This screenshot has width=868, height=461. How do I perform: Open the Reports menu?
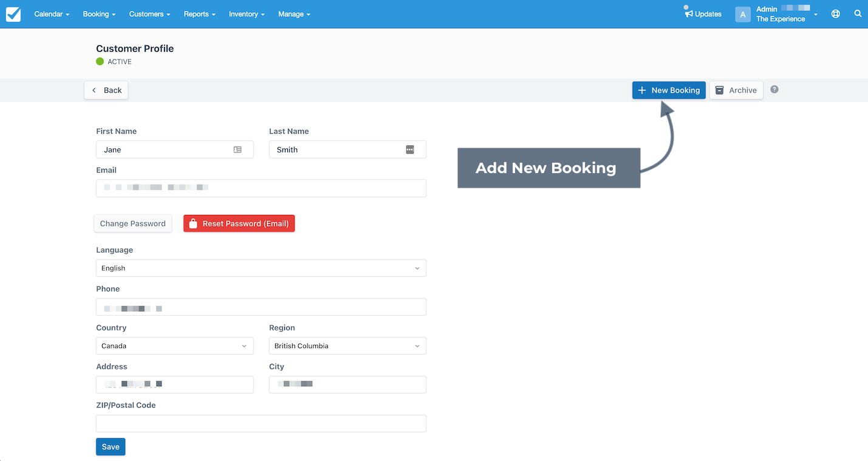[199, 14]
